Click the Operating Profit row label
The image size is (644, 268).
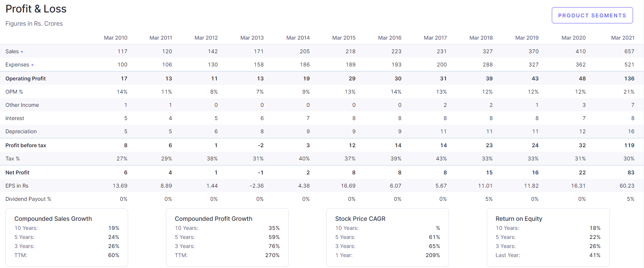tap(25, 79)
